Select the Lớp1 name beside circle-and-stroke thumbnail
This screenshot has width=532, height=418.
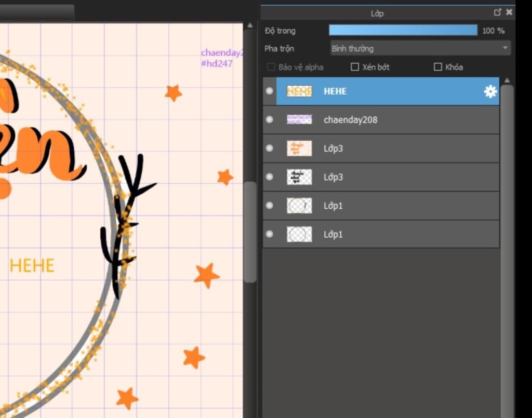click(x=333, y=206)
